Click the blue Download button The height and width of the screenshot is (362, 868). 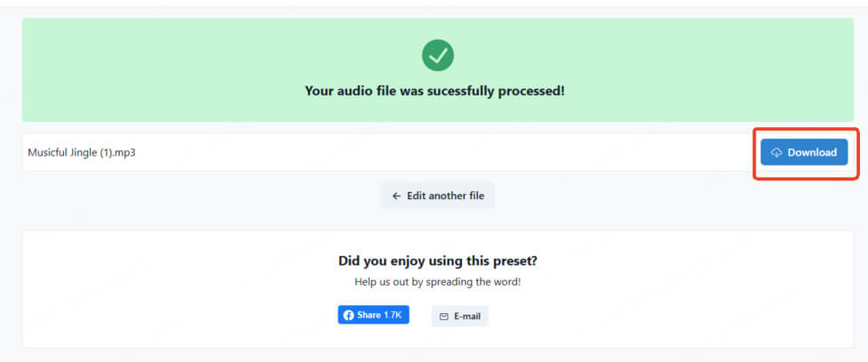[804, 152]
